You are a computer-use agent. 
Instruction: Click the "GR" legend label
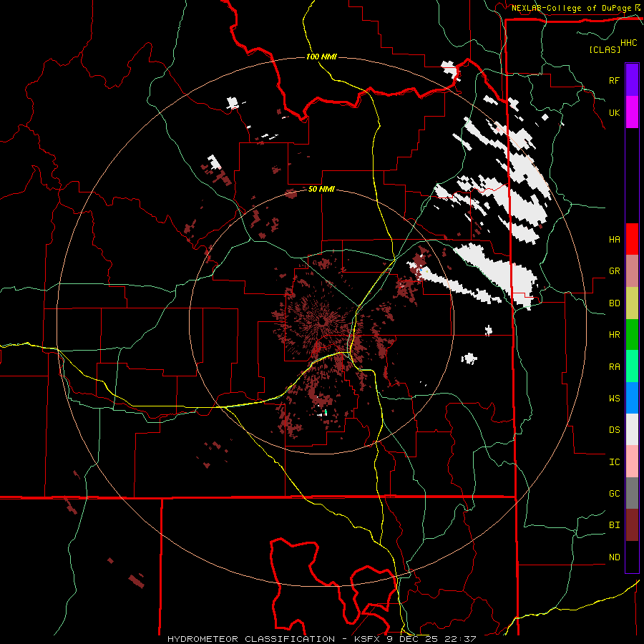tap(614, 271)
